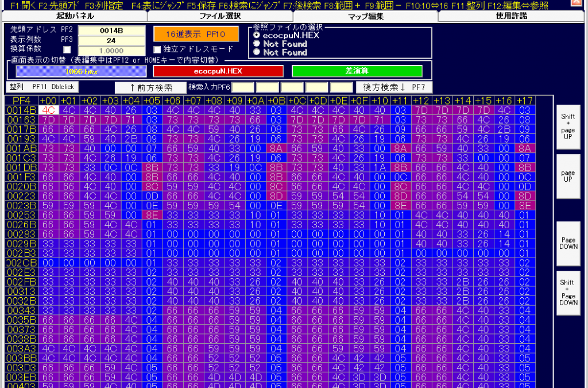Click the orange 16進表示 PF10 button
This screenshot has width=588, height=388.
pyautogui.click(x=195, y=34)
